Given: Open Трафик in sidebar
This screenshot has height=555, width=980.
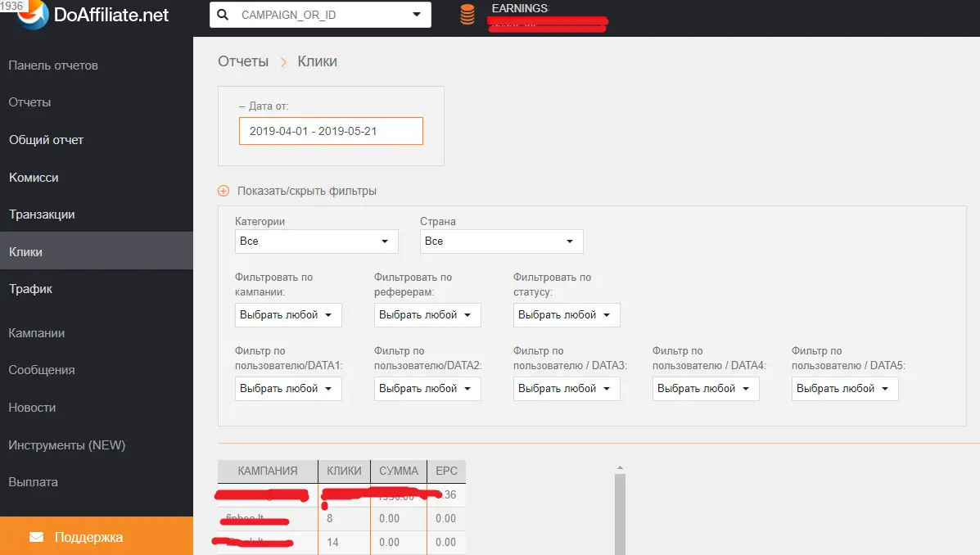Looking at the screenshot, I should tap(30, 289).
